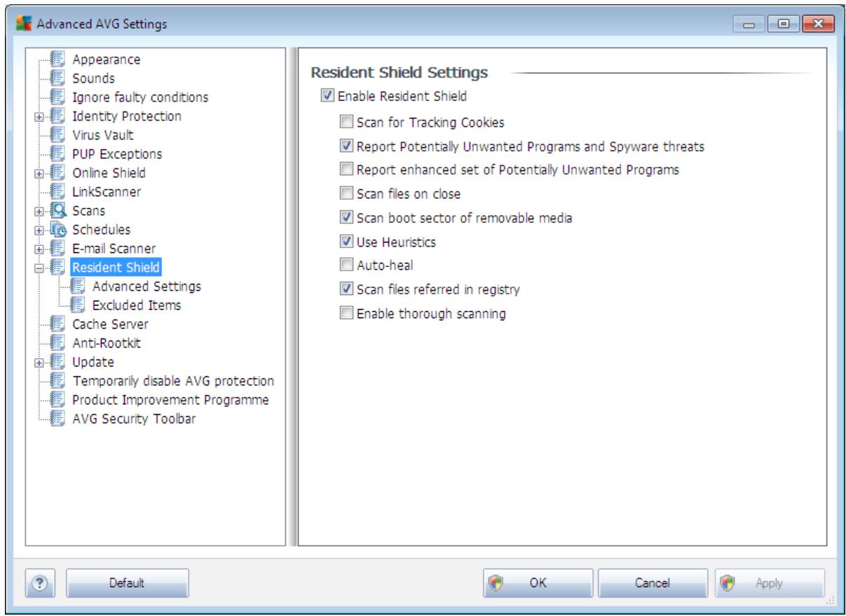Enable Scan files on close
The image size is (846, 616).
click(x=346, y=194)
